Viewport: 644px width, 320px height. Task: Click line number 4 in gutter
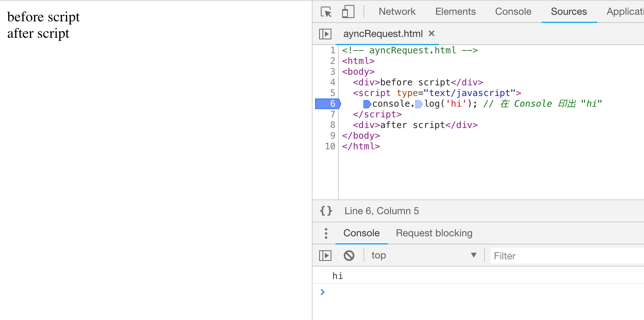tap(333, 82)
